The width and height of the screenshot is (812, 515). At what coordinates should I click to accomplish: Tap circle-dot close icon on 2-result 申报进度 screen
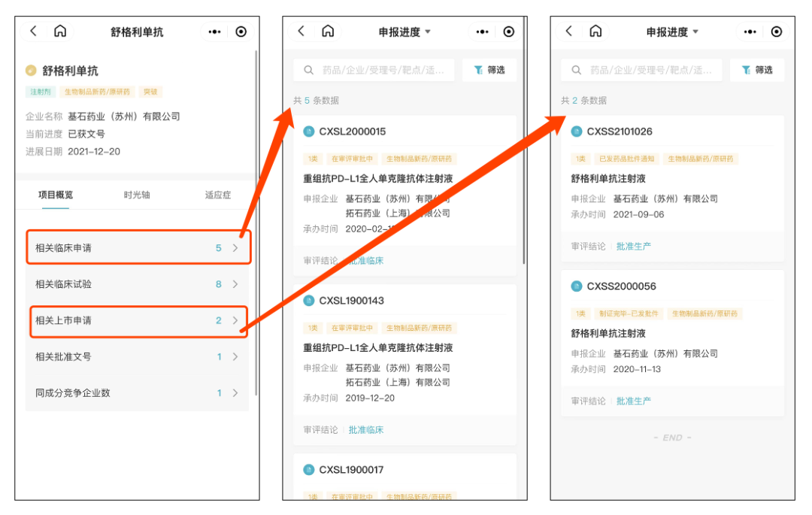point(776,32)
